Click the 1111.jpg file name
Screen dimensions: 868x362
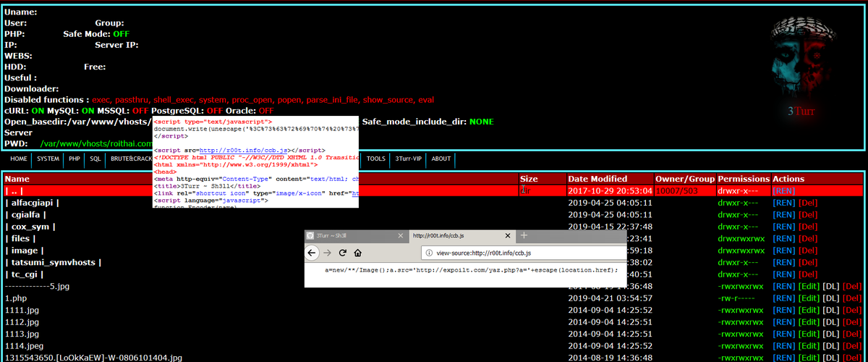click(21, 310)
